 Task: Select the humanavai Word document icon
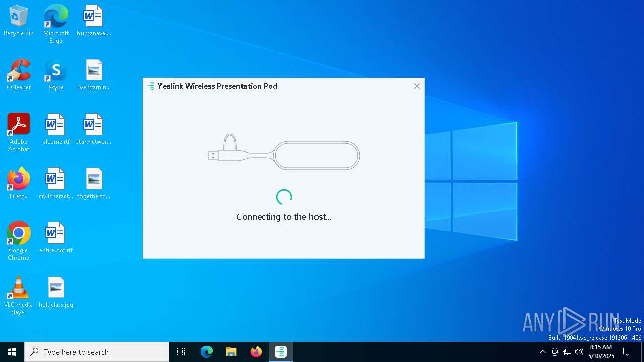tap(94, 21)
